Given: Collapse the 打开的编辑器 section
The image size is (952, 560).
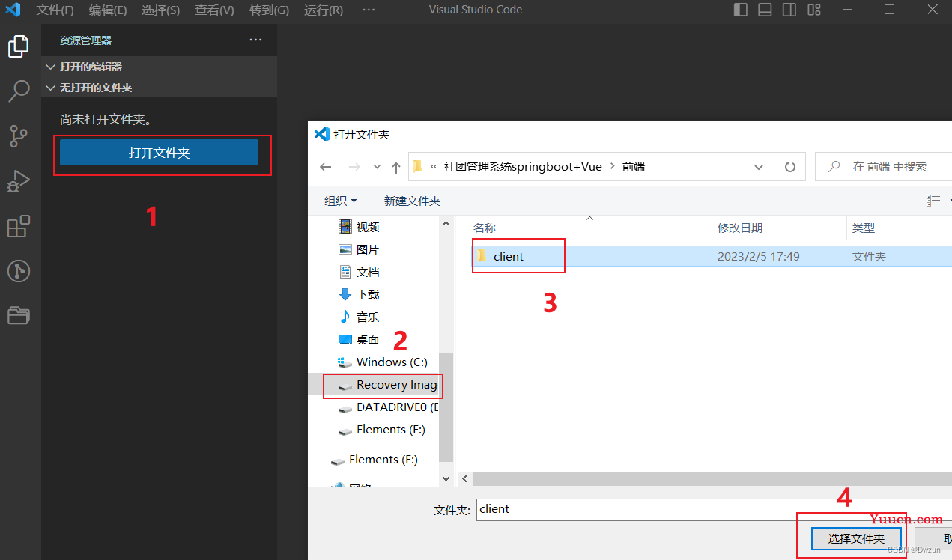Looking at the screenshot, I should point(159,67).
